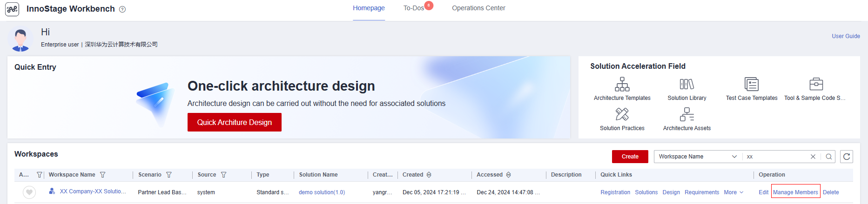Open the Solution Library icon

point(687,84)
